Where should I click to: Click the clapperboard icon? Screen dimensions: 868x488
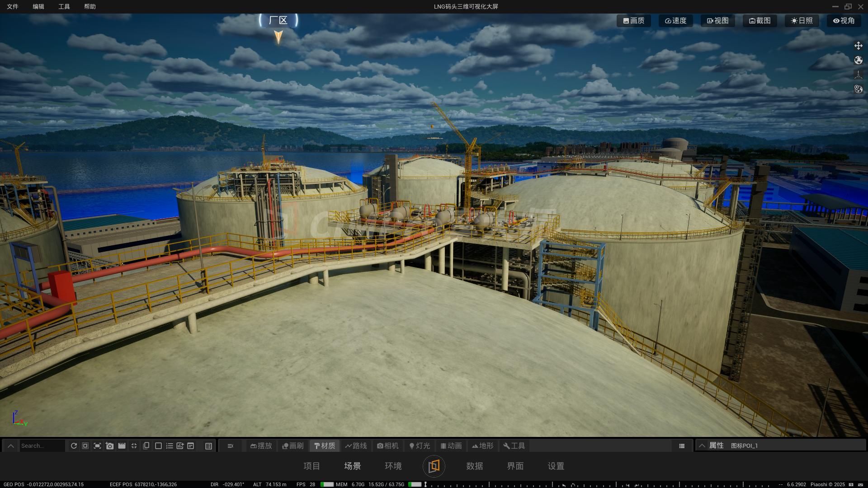(x=122, y=446)
